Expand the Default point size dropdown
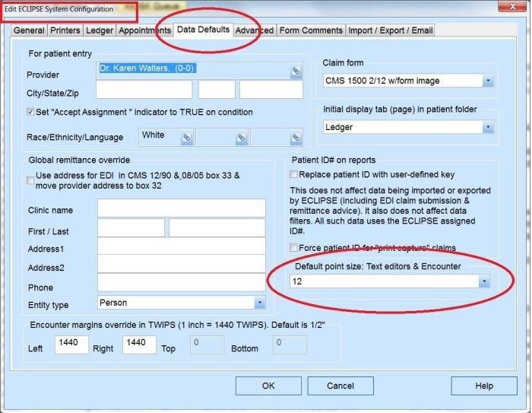The image size is (532, 413). [x=484, y=281]
